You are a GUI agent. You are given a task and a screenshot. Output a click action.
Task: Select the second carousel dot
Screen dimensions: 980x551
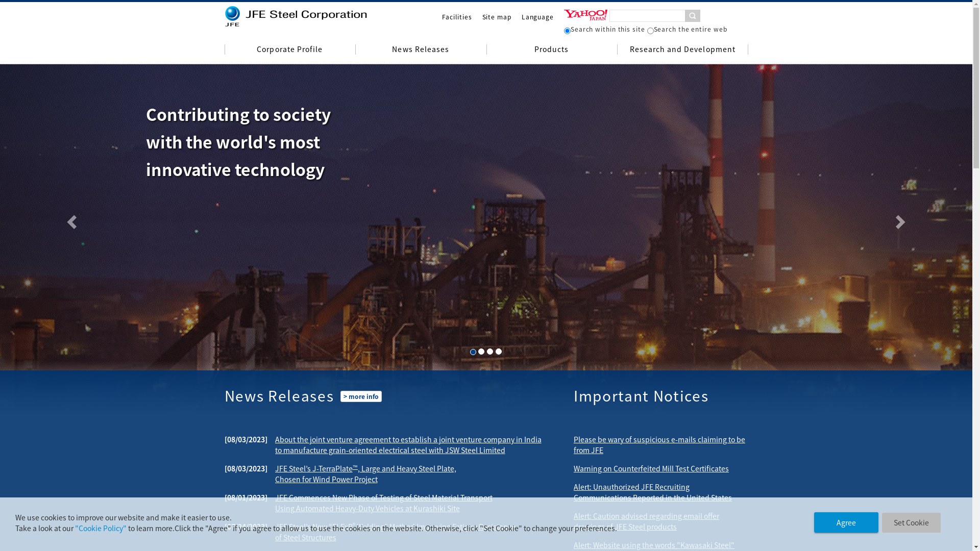point(481,352)
